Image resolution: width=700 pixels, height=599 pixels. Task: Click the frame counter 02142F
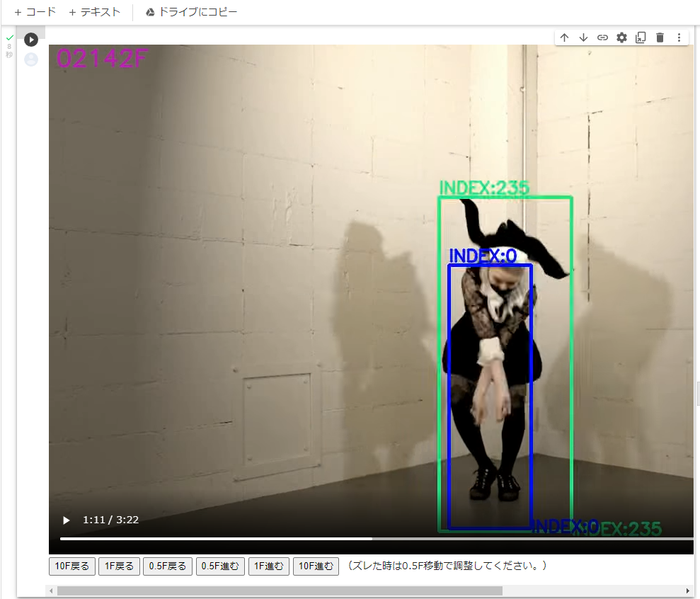pos(102,59)
